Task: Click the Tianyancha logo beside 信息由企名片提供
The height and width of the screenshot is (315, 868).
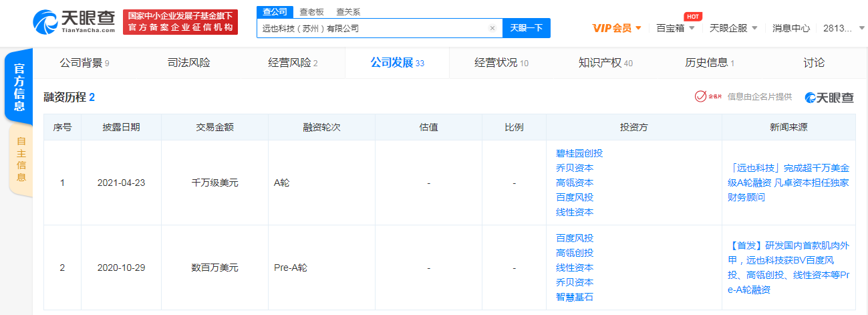Action: [829, 97]
